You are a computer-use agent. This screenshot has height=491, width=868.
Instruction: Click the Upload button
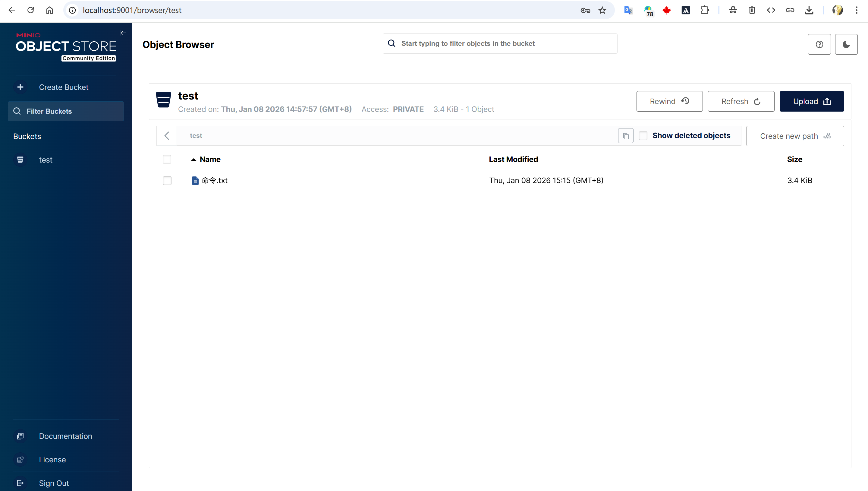811,101
